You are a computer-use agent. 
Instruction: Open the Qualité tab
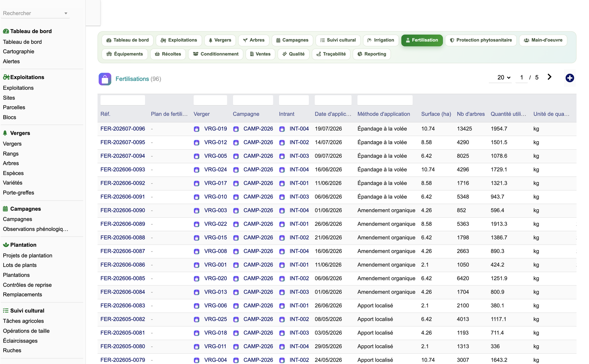pos(294,54)
